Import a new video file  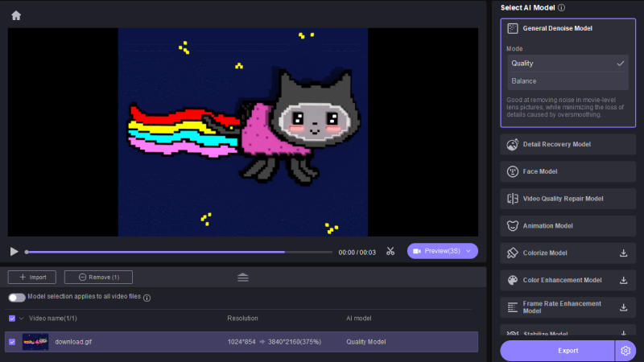(x=32, y=277)
